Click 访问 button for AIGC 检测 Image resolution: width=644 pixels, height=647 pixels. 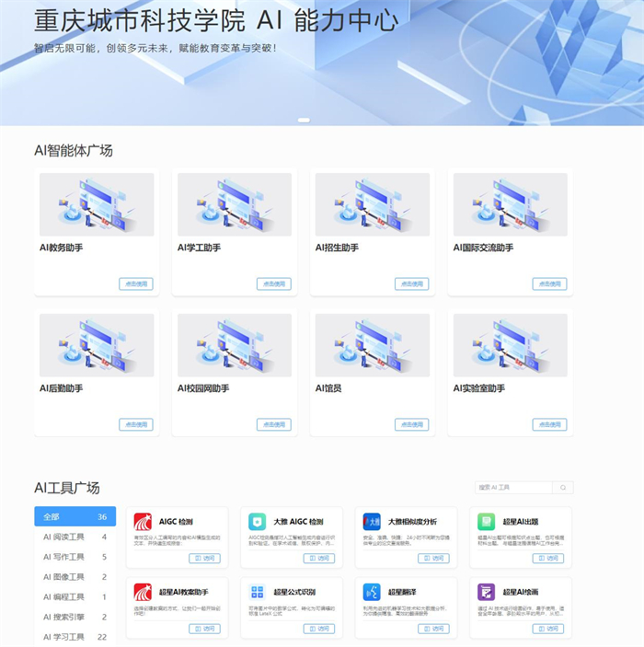tap(204, 558)
